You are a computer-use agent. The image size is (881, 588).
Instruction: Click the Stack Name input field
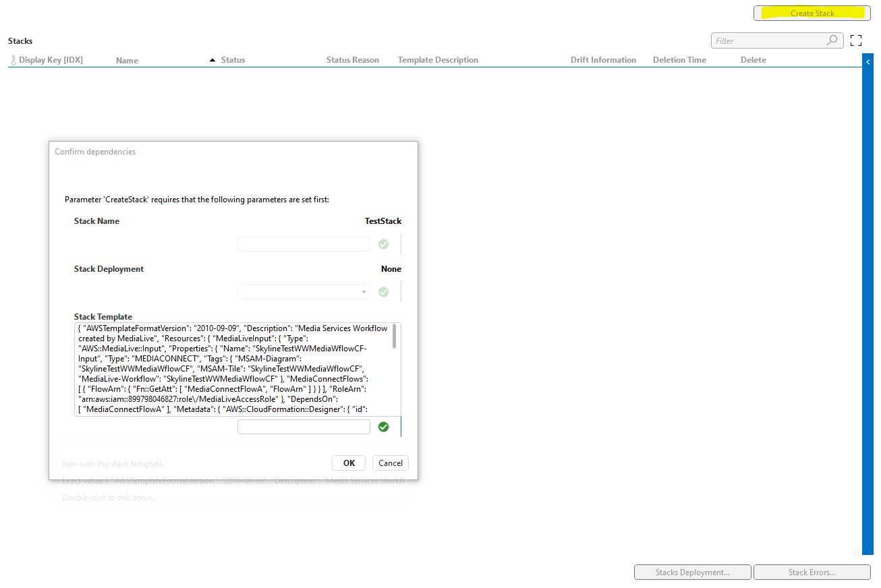pyautogui.click(x=304, y=244)
